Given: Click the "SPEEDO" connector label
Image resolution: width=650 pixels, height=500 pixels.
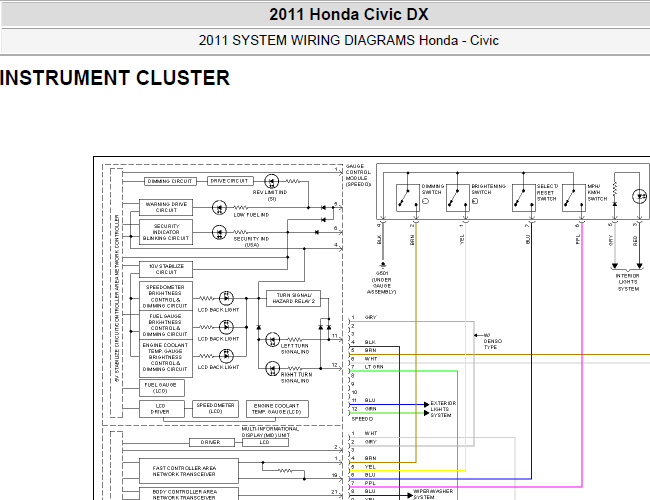Looking at the screenshot, I should tap(362, 419).
